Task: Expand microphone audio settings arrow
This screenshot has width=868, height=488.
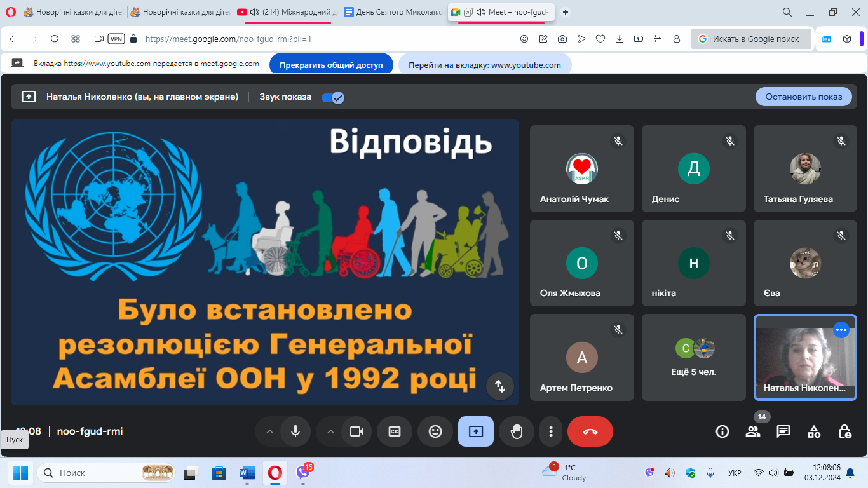Action: (269, 431)
